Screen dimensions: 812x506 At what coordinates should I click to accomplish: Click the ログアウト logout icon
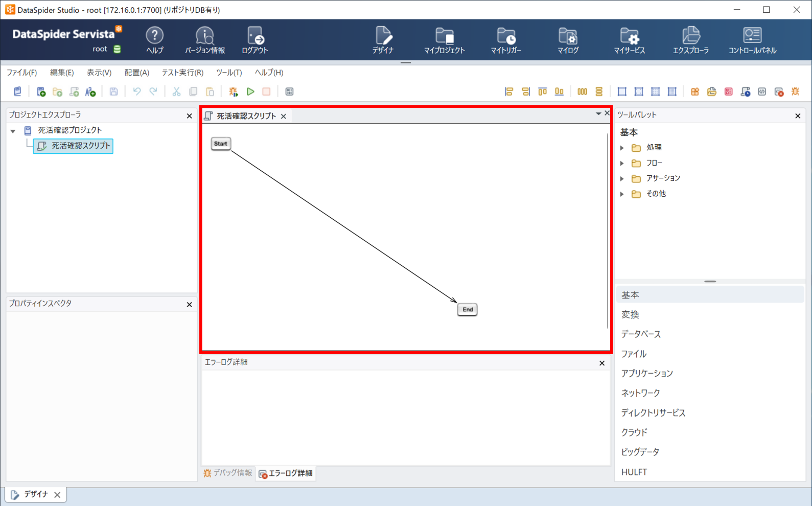(x=254, y=40)
